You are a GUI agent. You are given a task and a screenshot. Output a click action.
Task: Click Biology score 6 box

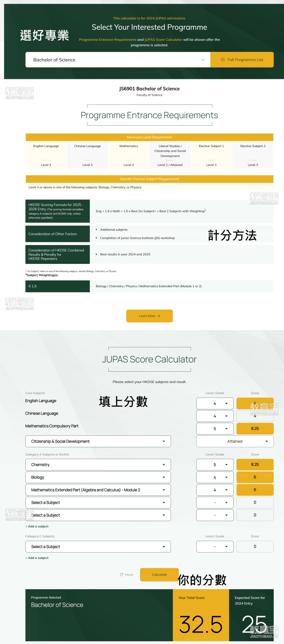[255, 477]
